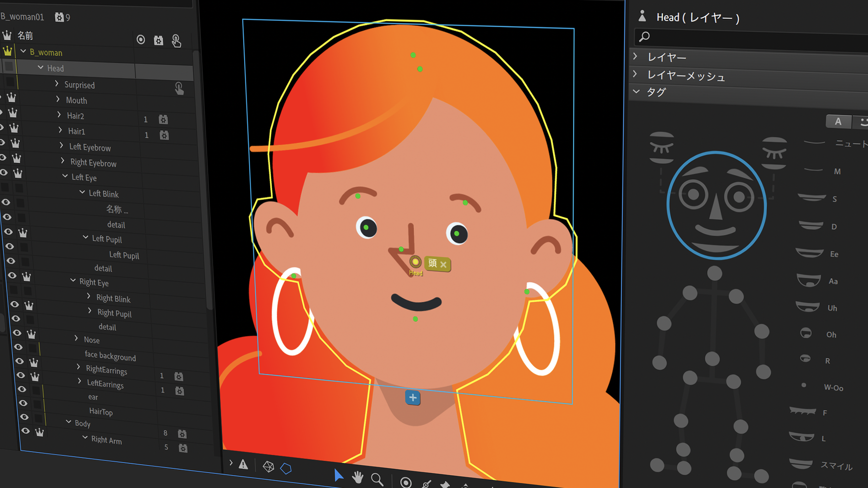The height and width of the screenshot is (488, 868).
Task: Click the search magnifier in the properties panel
Action: [644, 36]
